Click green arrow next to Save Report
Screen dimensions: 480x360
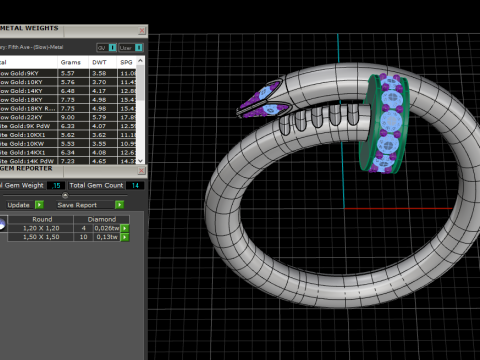tap(119, 205)
